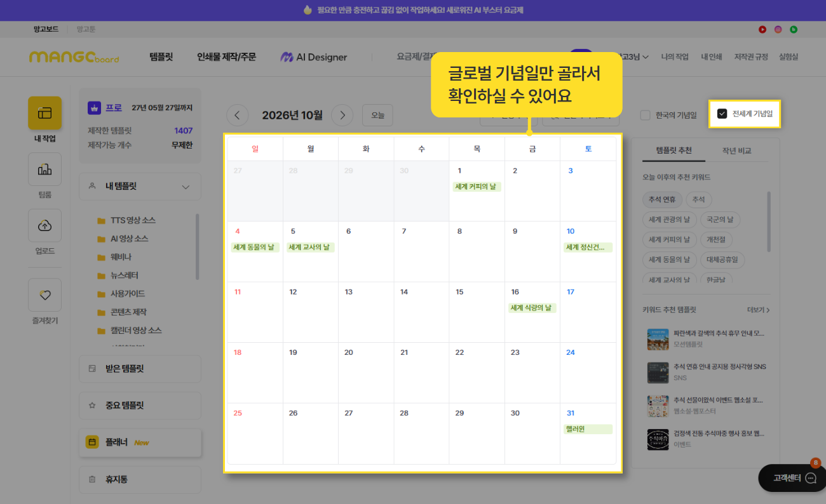This screenshot has height=504, width=826.
Task: Click the folder list scrollbar
Action: pyautogui.click(x=197, y=246)
